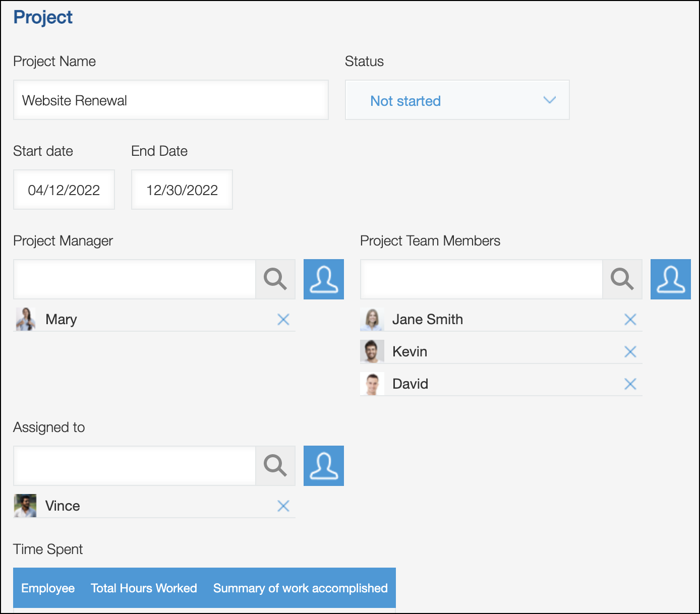This screenshot has width=700, height=614.
Task: Click the Project Team Members search input
Action: click(482, 279)
